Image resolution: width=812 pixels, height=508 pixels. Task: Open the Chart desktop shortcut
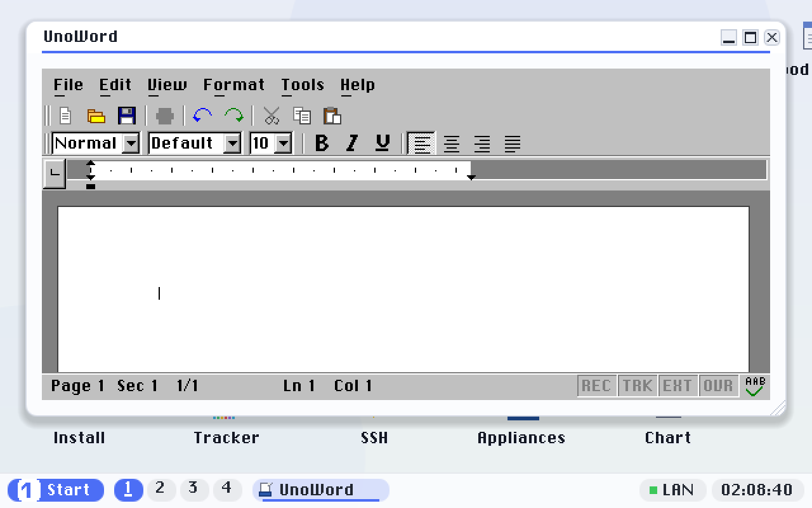tap(668, 438)
